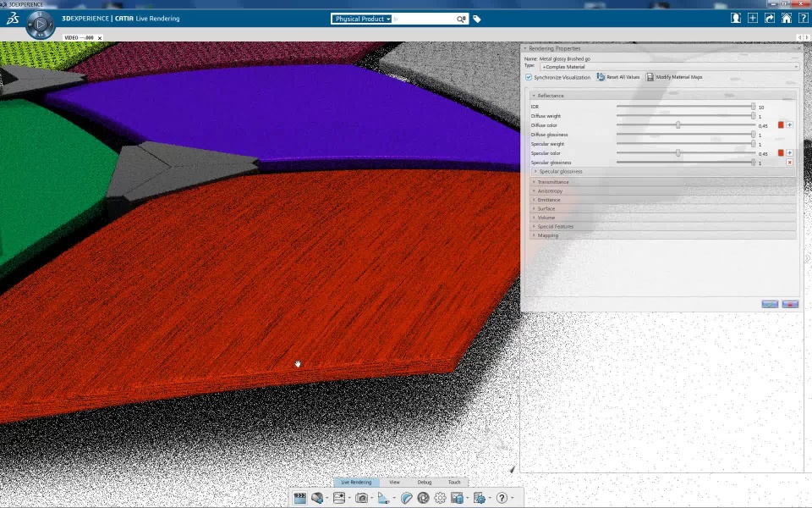Click the search magnifier icon
The width and height of the screenshot is (812, 508).
click(461, 19)
